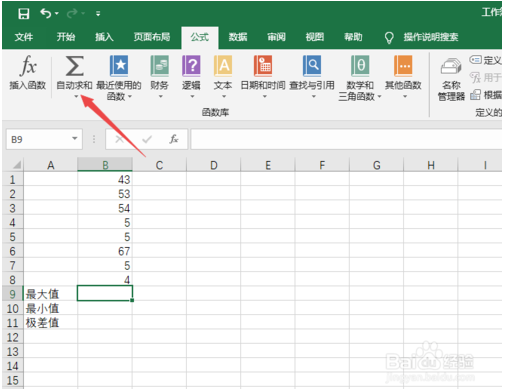This screenshot has height=389, width=506.
Task: Open the 名称管理器 icon
Action: pyautogui.click(x=451, y=66)
